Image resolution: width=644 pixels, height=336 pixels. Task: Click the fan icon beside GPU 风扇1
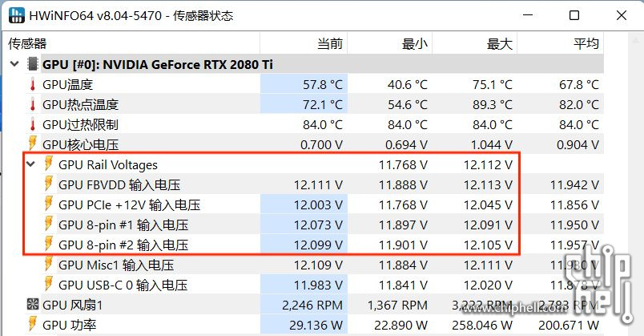coord(33,305)
